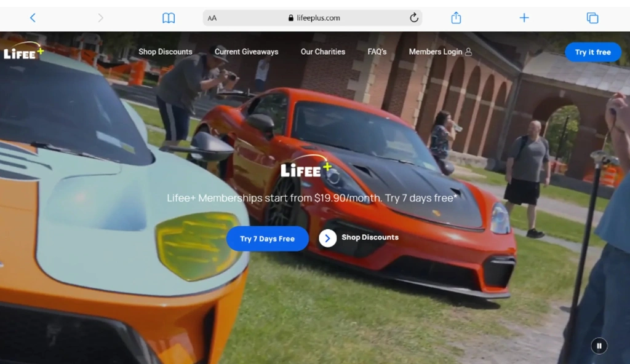The width and height of the screenshot is (630, 364).
Task: Open the Current Giveaways menu item
Action: pos(246,52)
